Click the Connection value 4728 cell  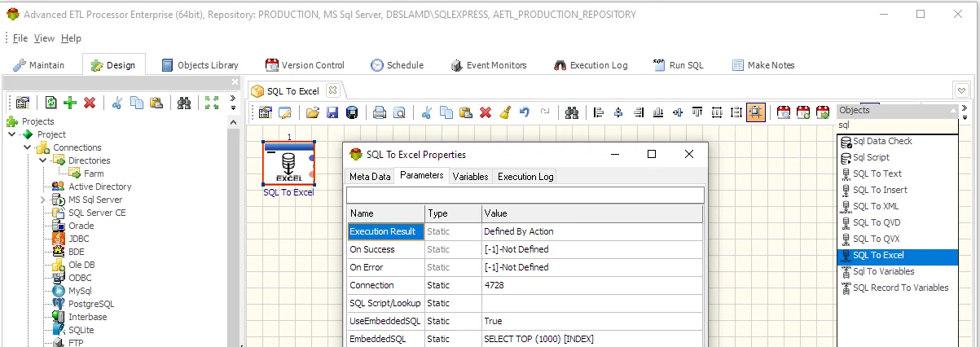592,285
